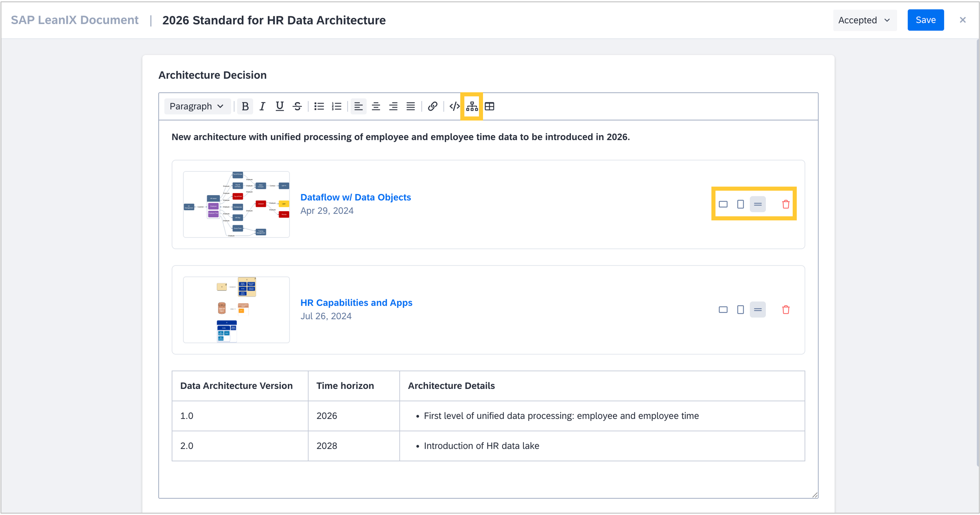Open the Paragraph style dropdown
Image resolution: width=980 pixels, height=515 pixels.
point(197,107)
